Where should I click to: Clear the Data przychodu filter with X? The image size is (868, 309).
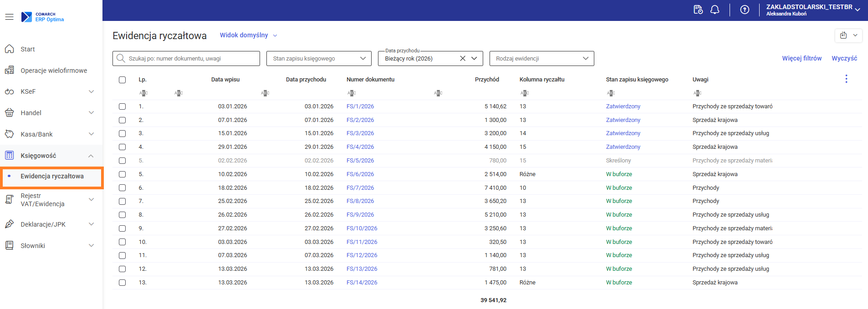pos(463,58)
